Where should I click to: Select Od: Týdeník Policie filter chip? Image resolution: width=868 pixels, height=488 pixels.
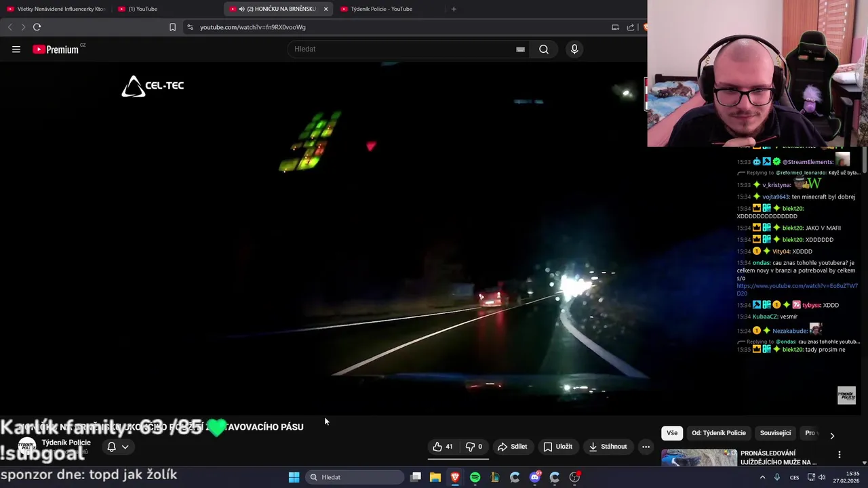point(719,433)
